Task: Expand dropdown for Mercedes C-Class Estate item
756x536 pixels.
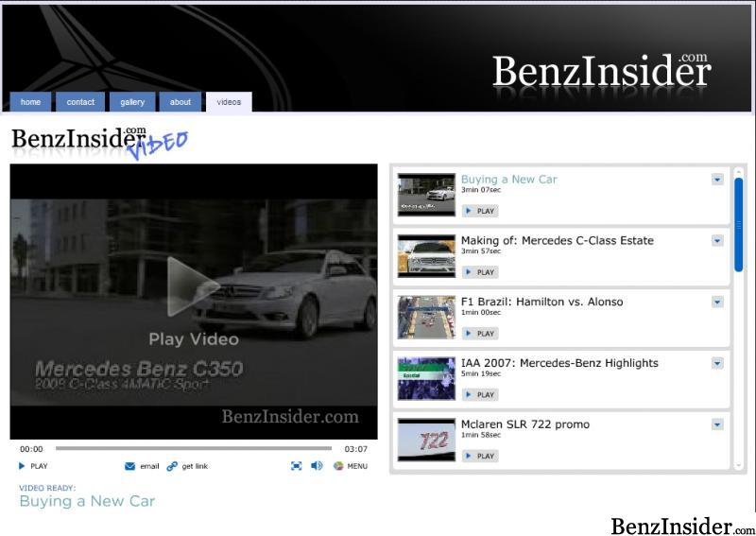Action: coord(717,241)
